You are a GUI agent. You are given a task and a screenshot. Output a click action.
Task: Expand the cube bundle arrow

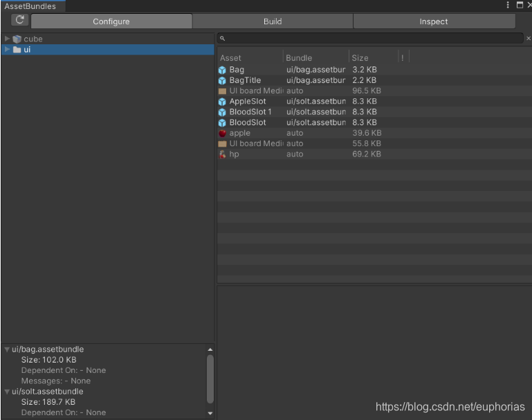click(7, 39)
